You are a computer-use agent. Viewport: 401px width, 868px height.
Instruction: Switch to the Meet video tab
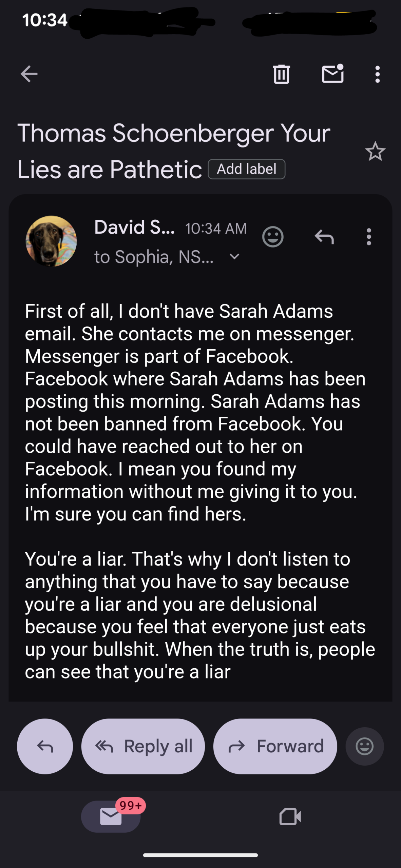290,816
